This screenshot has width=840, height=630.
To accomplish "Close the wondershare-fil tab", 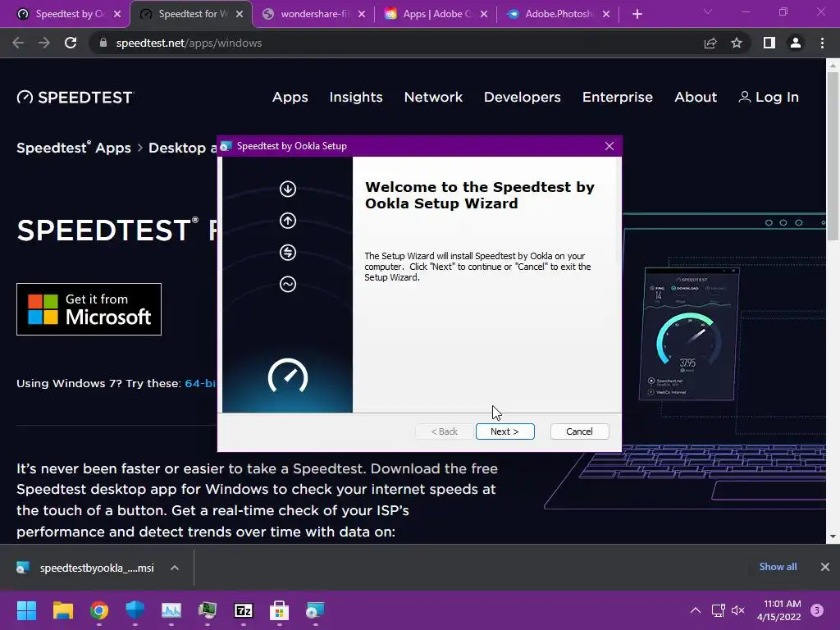I will [362, 15].
